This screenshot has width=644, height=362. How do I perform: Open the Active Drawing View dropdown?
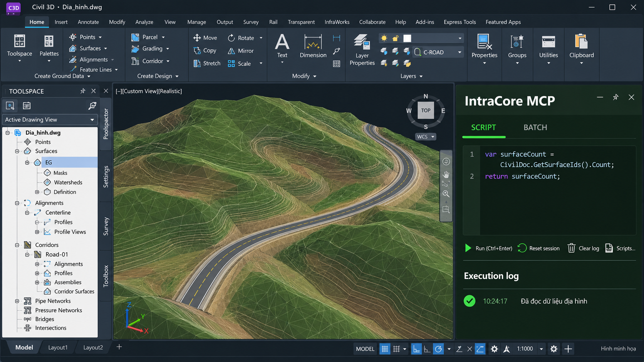coord(50,120)
